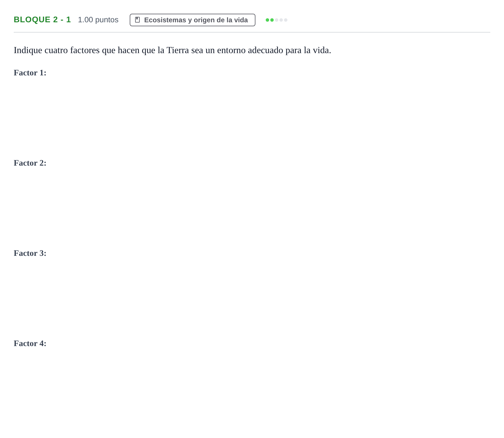
Task: Click the green difficulty dots indicator
Action: (276, 20)
